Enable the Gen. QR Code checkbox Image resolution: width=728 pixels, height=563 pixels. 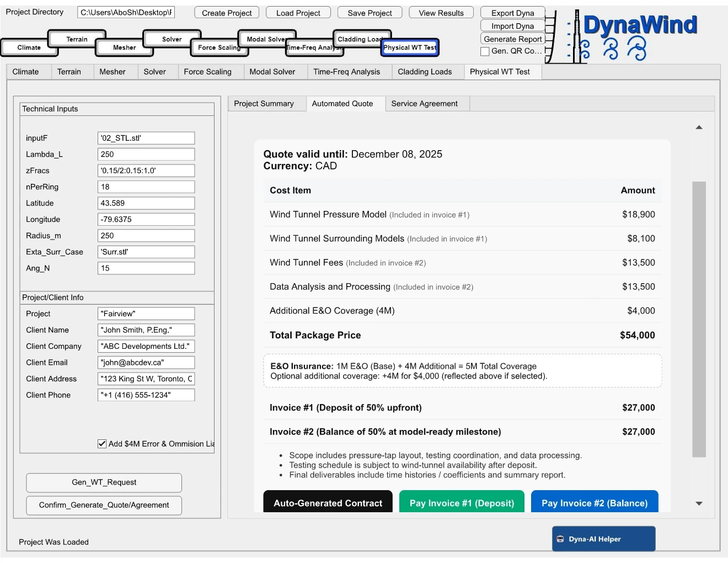(485, 51)
